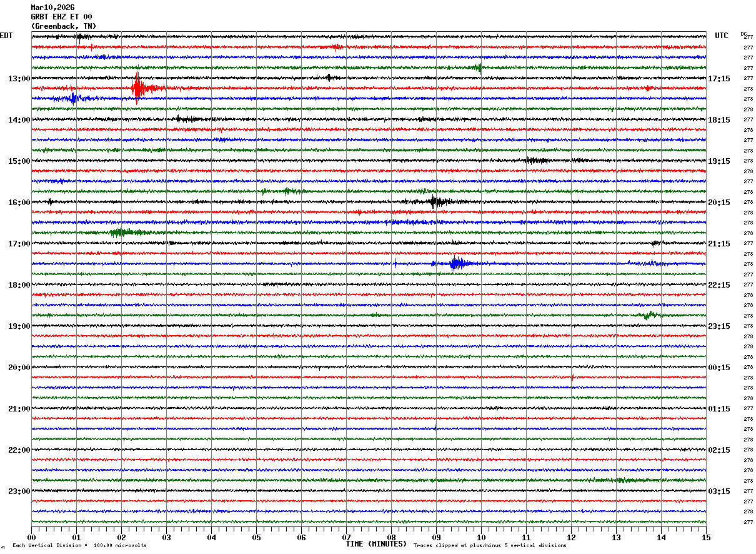The width and height of the screenshot is (756, 554).
Task: Select the 13:00 EDT time label
Action: click(x=19, y=79)
